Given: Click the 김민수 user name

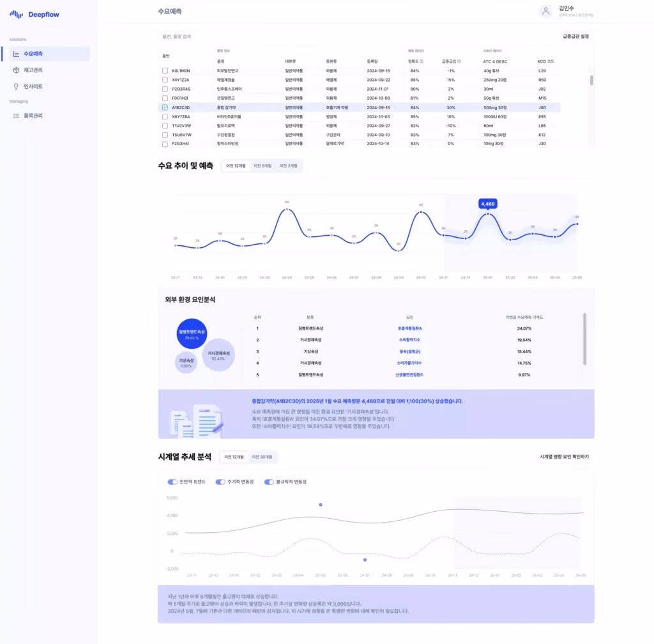Looking at the screenshot, I should click(567, 8).
